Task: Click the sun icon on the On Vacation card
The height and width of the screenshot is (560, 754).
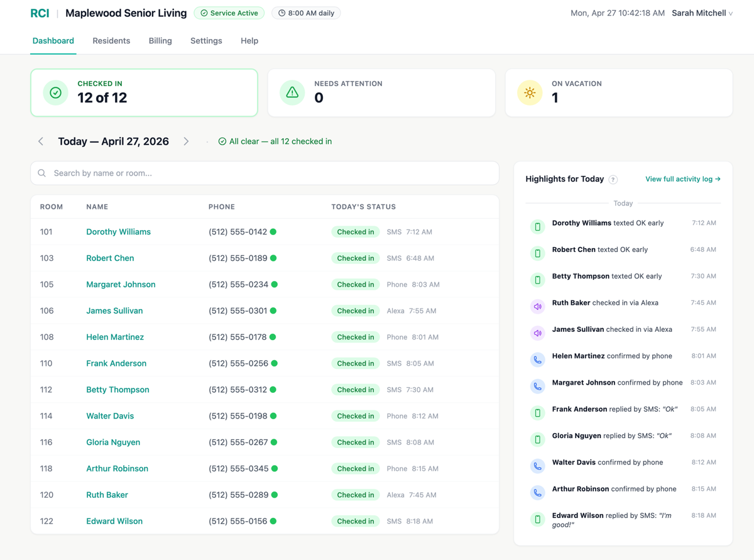Action: [x=530, y=92]
